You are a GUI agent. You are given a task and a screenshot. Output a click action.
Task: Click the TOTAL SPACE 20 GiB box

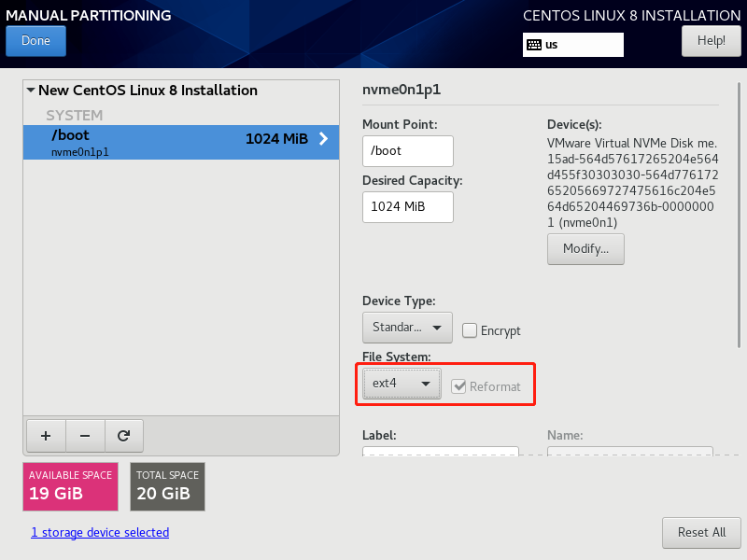(168, 486)
